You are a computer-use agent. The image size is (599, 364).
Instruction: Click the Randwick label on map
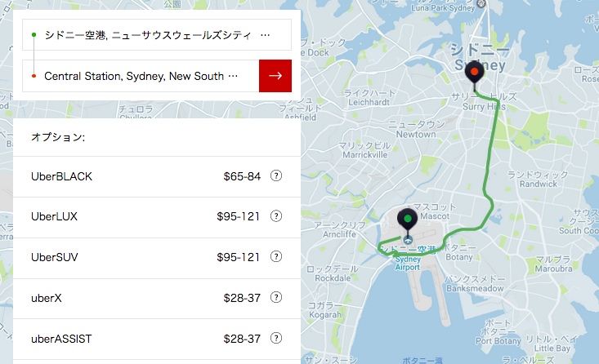tap(539, 184)
